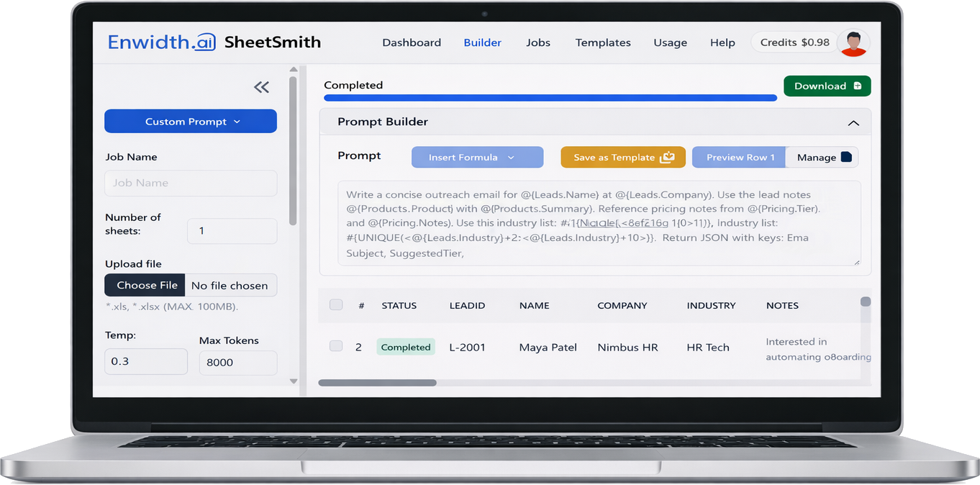Click Choose File upload button
The height and width of the screenshot is (485, 980).
146,286
